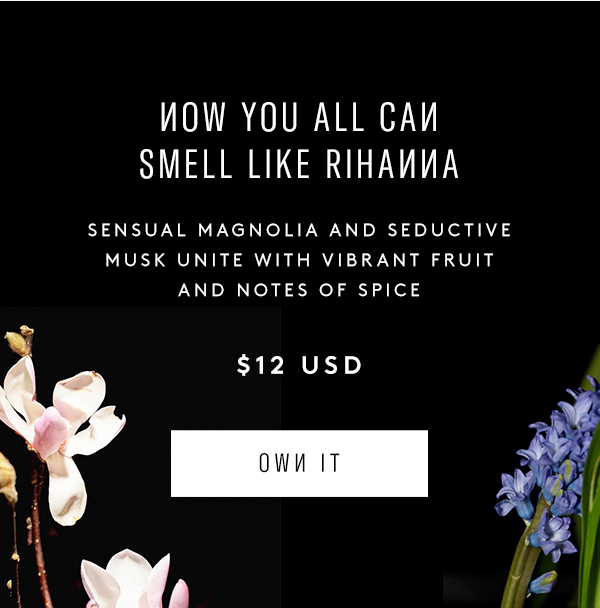Viewport: 600px width, 608px height.
Task: Click the magnolia bloom at the bottom edge
Action: pyautogui.click(x=134, y=580)
